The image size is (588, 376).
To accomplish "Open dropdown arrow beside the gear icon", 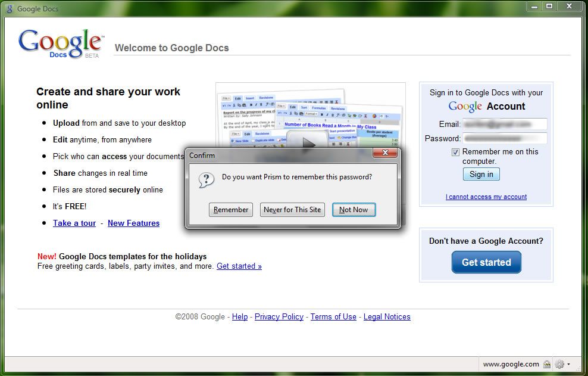I will pyautogui.click(x=569, y=364).
